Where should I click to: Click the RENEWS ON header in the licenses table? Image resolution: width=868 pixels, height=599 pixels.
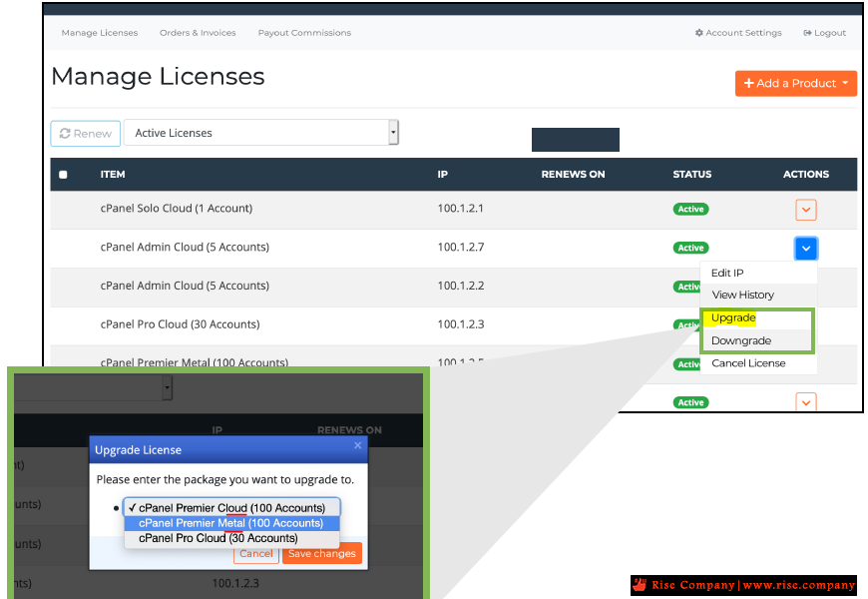coord(573,174)
